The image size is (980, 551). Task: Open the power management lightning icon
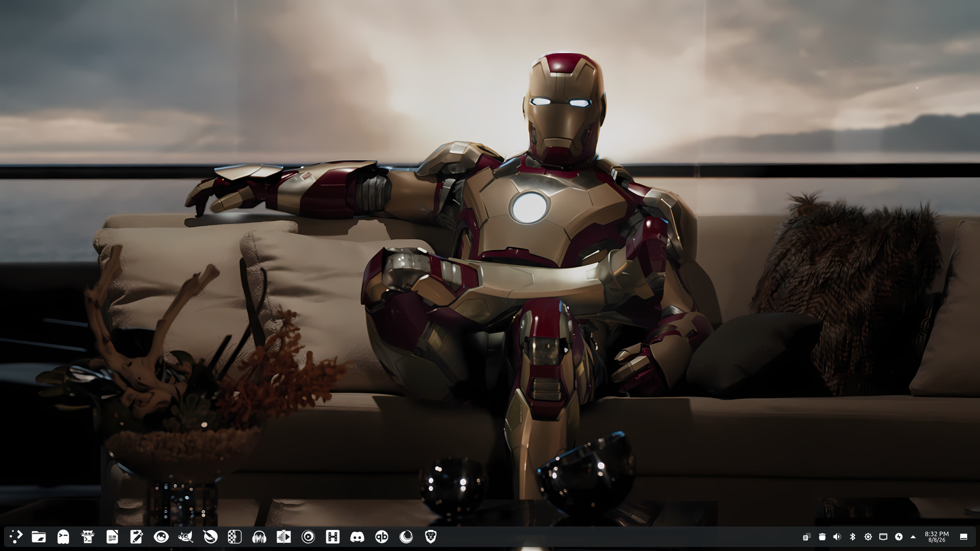[899, 537]
